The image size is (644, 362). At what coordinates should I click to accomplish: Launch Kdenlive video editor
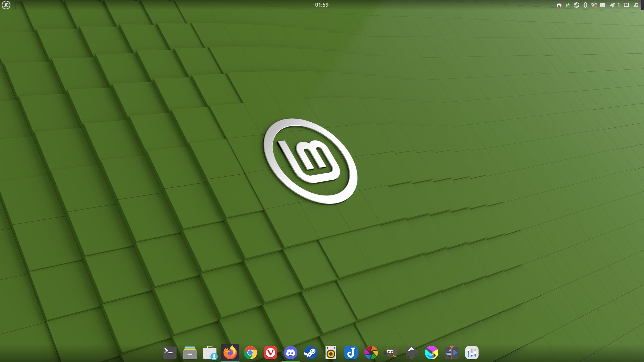coord(452,353)
